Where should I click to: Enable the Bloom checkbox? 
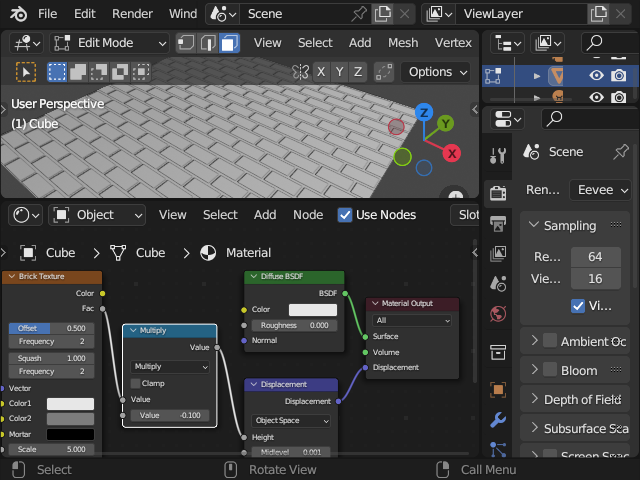pyautogui.click(x=550, y=370)
